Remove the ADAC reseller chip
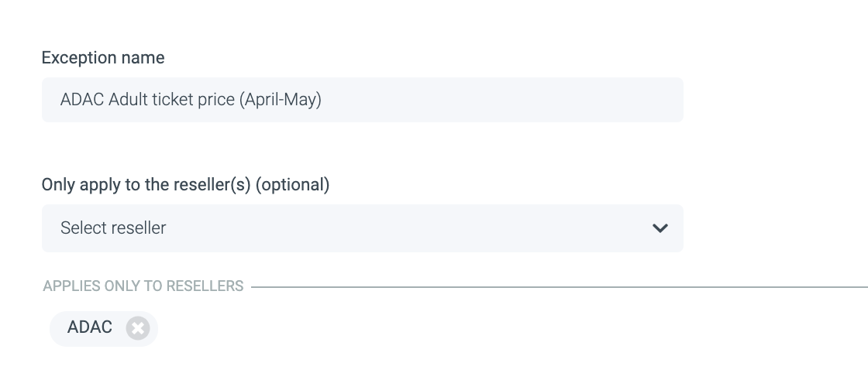The image size is (868, 387). point(137,328)
